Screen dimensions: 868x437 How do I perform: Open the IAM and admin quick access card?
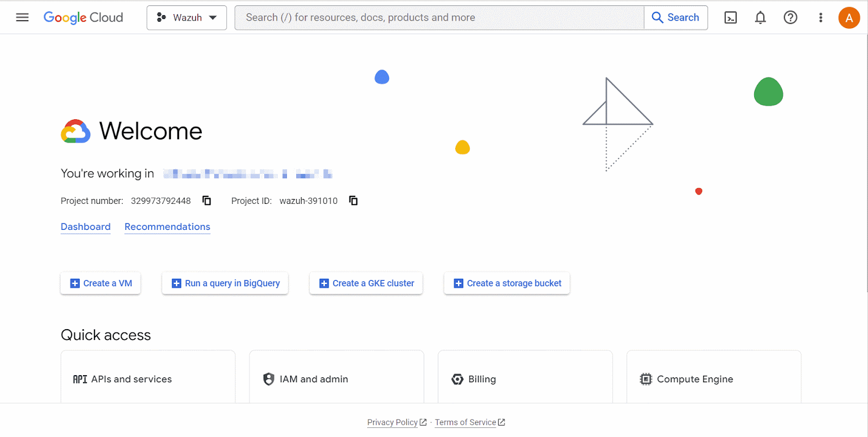336,379
